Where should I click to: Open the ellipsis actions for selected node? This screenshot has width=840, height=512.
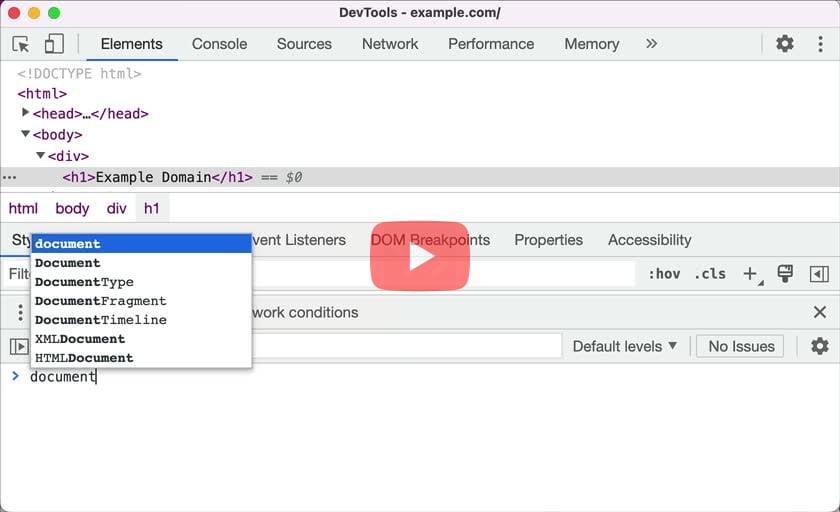[10, 177]
